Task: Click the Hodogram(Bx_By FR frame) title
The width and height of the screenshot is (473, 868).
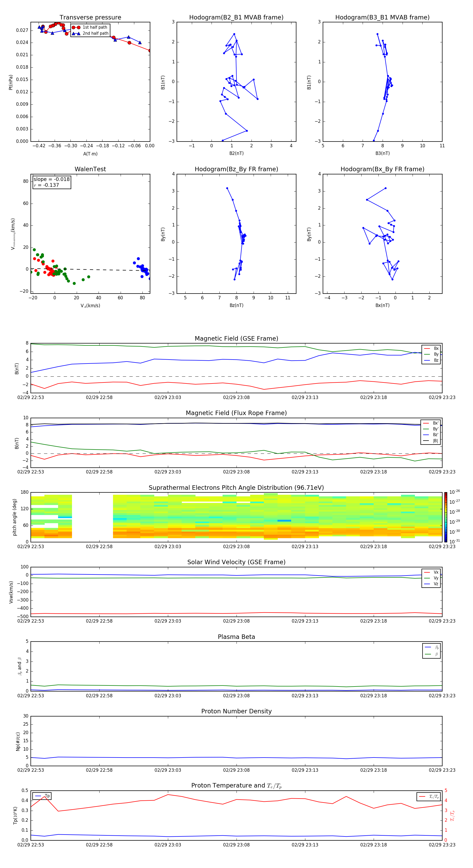Action: [x=382, y=169]
